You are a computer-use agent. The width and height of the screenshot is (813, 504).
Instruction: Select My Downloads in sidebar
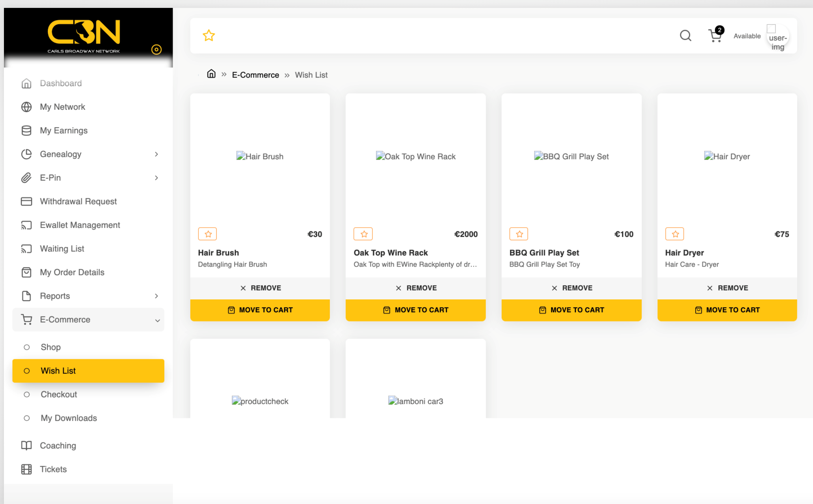pyautogui.click(x=69, y=418)
